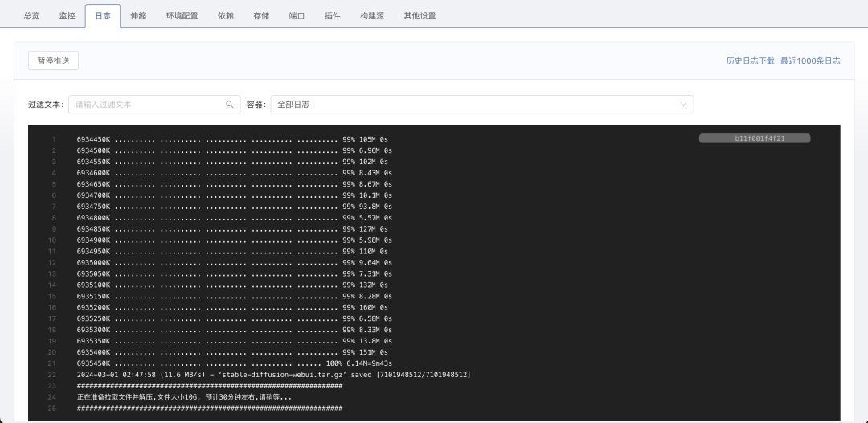This screenshot has height=423, width=868.
Task: Select 最近1000条日志 link
Action: tap(810, 61)
